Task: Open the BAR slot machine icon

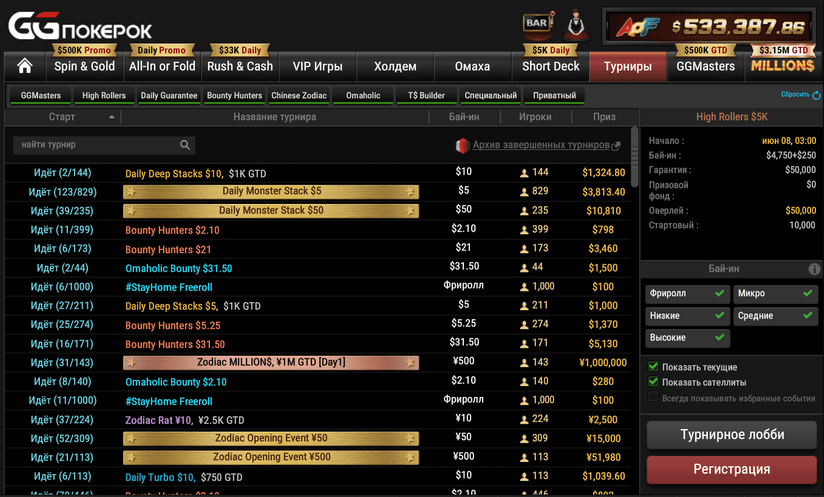Action: [x=538, y=23]
